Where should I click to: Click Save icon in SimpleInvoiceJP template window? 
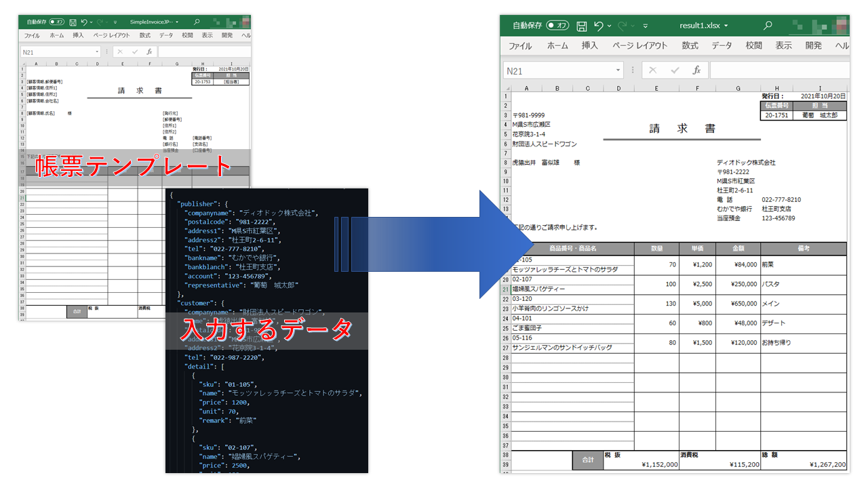73,22
